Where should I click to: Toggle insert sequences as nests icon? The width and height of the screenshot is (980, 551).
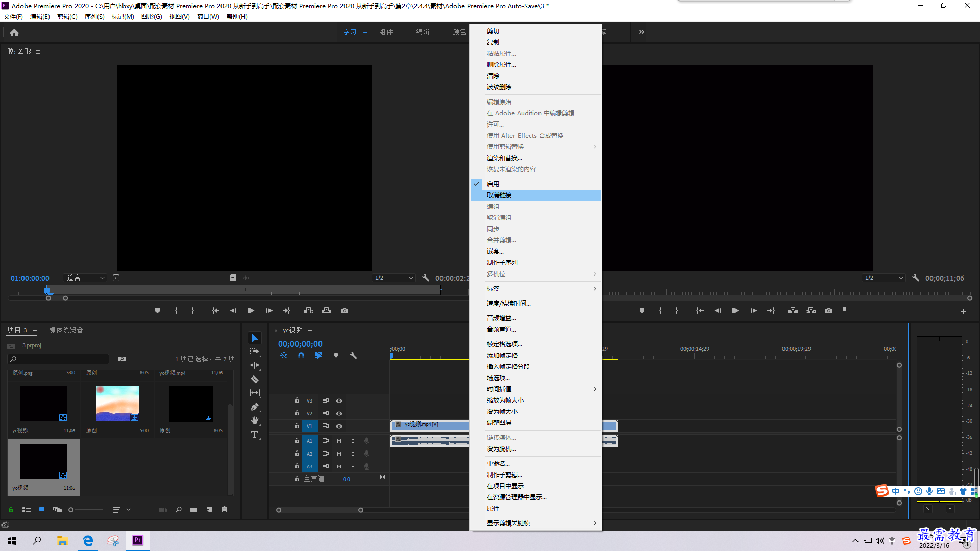[x=284, y=355]
